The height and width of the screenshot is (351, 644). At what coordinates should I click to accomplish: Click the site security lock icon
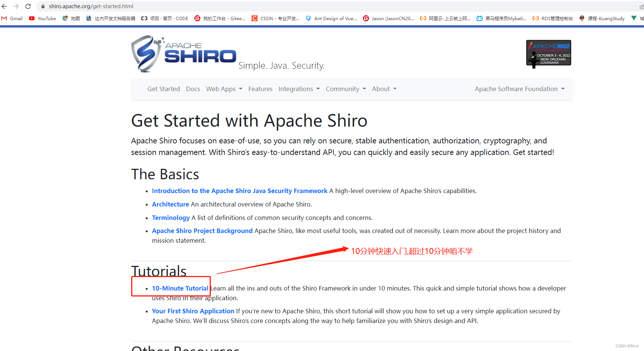click(43, 6)
